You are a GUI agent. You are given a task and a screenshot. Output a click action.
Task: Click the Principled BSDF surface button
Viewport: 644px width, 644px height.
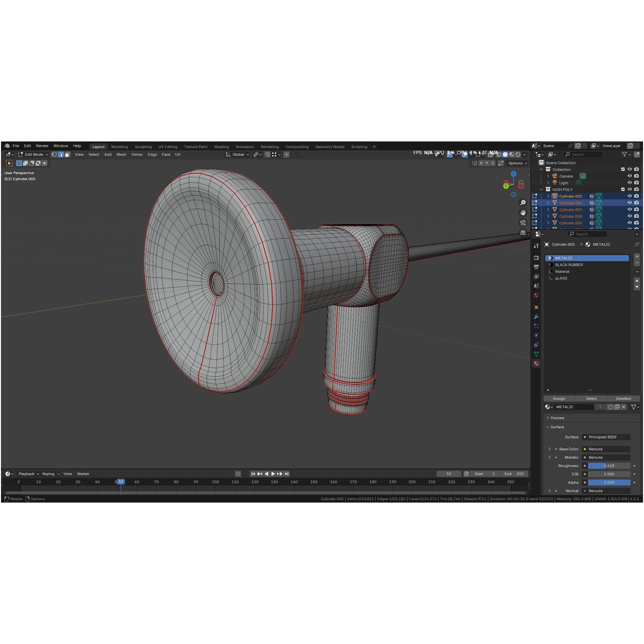click(606, 437)
